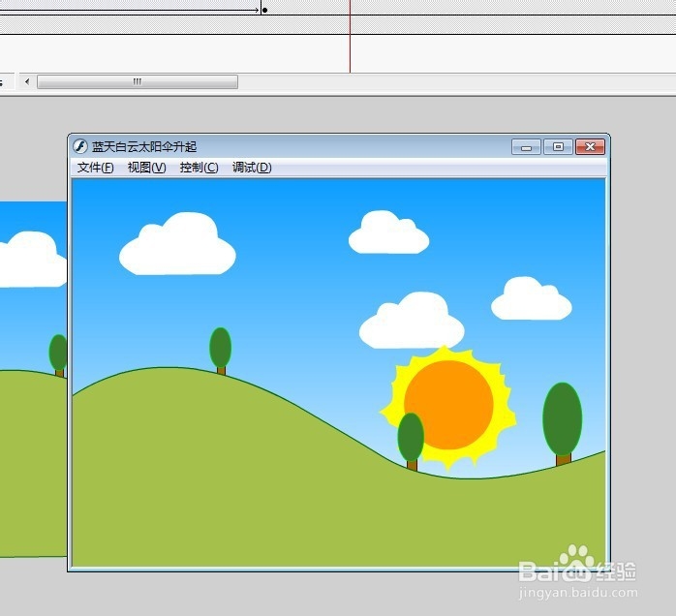Click the keyframe dot on the timeline
The width and height of the screenshot is (676, 616).
[264, 10]
